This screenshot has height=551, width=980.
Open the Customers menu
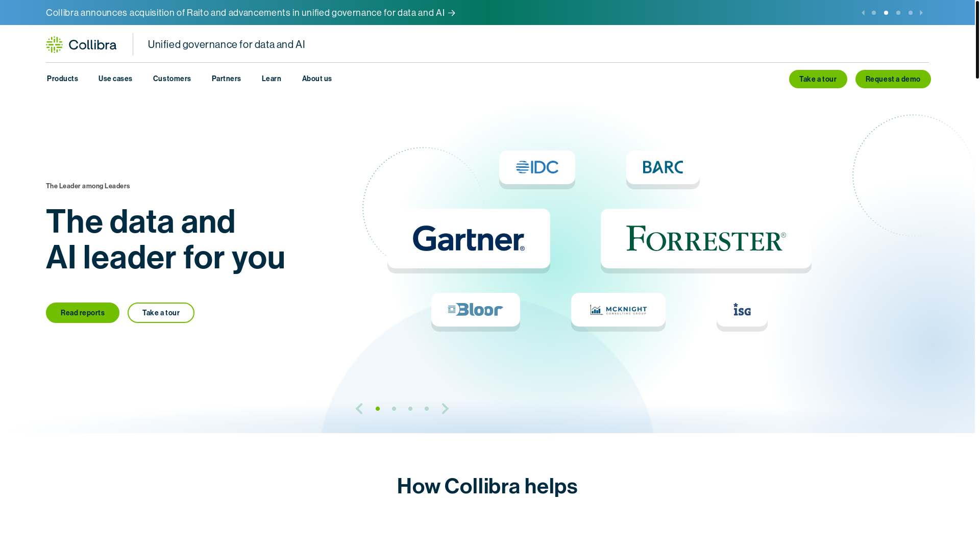[172, 79]
